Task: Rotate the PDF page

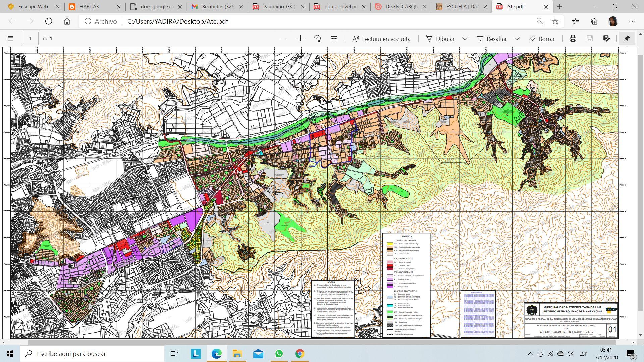Action: [x=317, y=39]
